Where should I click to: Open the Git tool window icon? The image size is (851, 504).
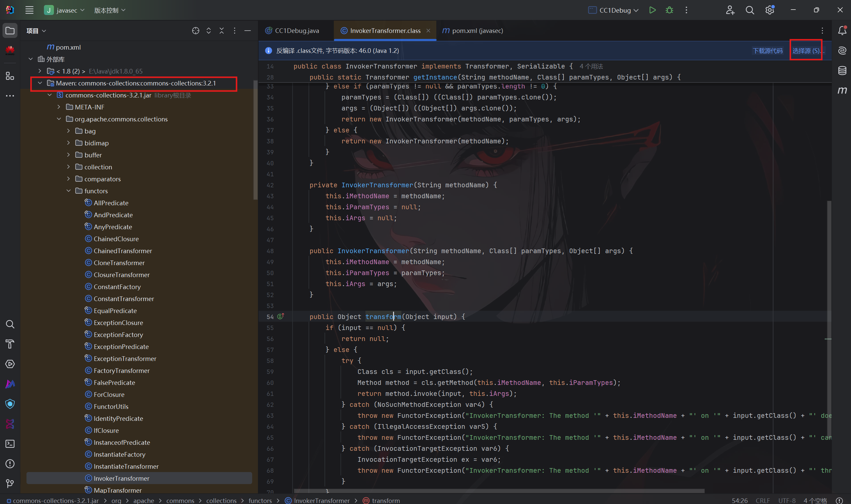click(x=10, y=483)
